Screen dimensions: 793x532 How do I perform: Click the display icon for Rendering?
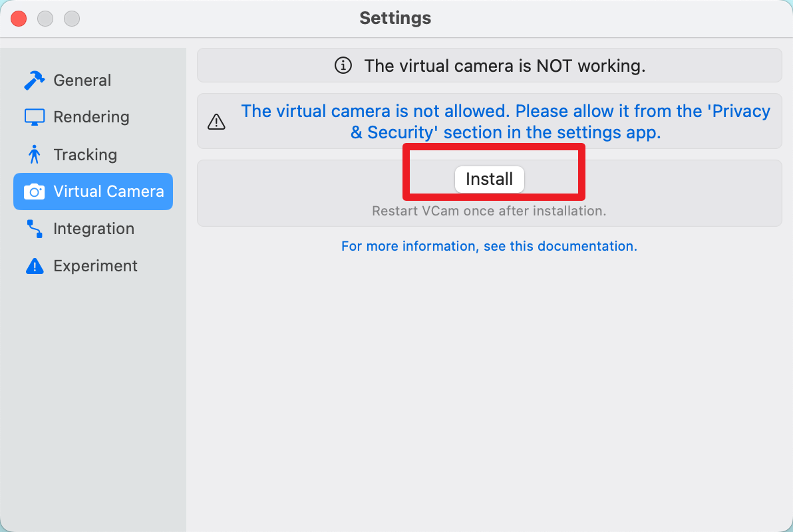(x=34, y=117)
